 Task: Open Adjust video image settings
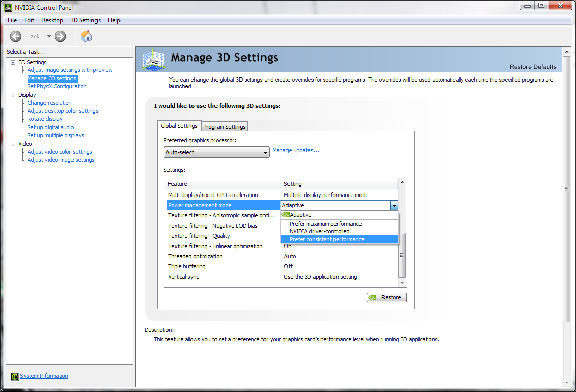(x=61, y=160)
